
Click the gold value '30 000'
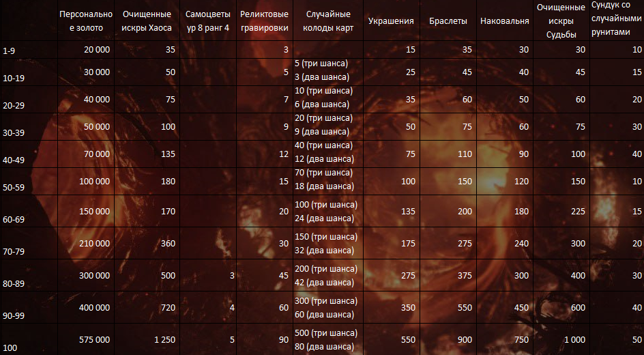click(97, 72)
